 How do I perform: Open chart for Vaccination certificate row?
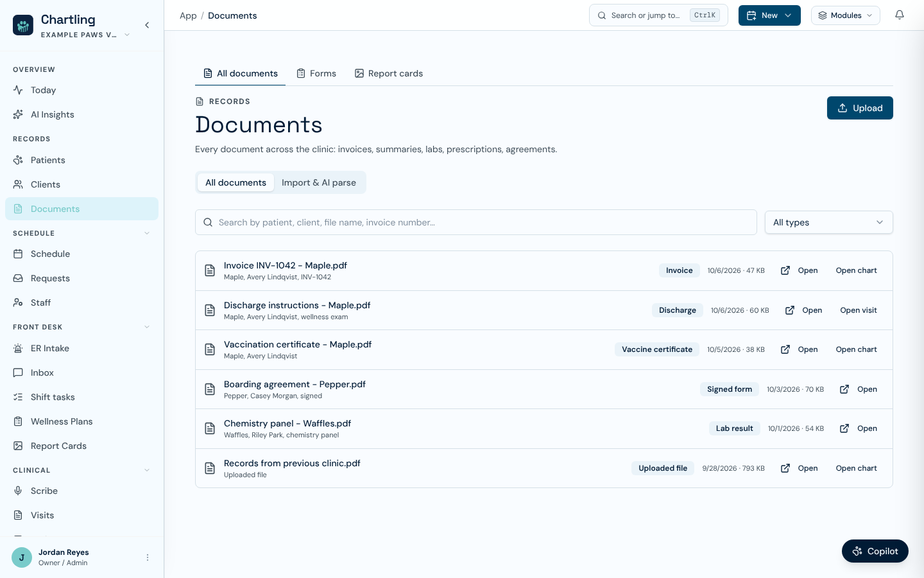[x=856, y=349]
